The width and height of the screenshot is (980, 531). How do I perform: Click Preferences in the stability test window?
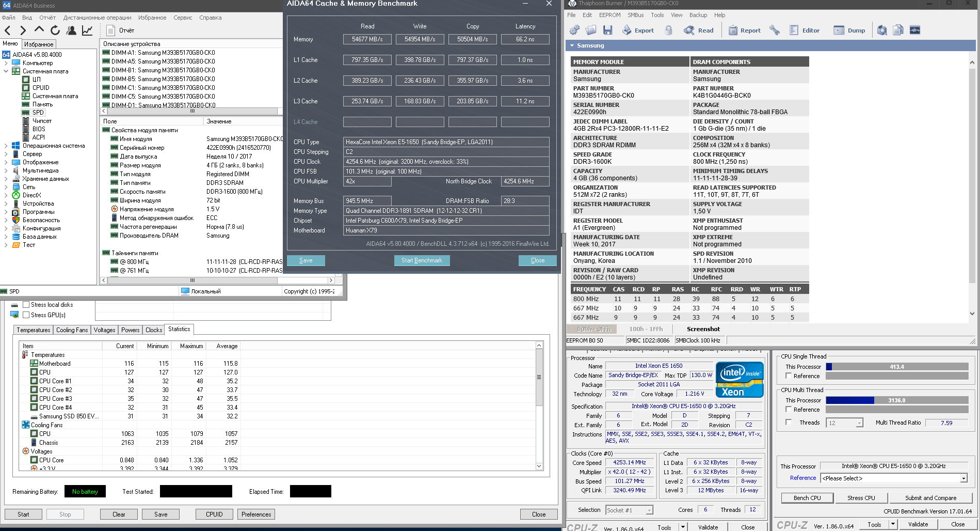pyautogui.click(x=256, y=514)
